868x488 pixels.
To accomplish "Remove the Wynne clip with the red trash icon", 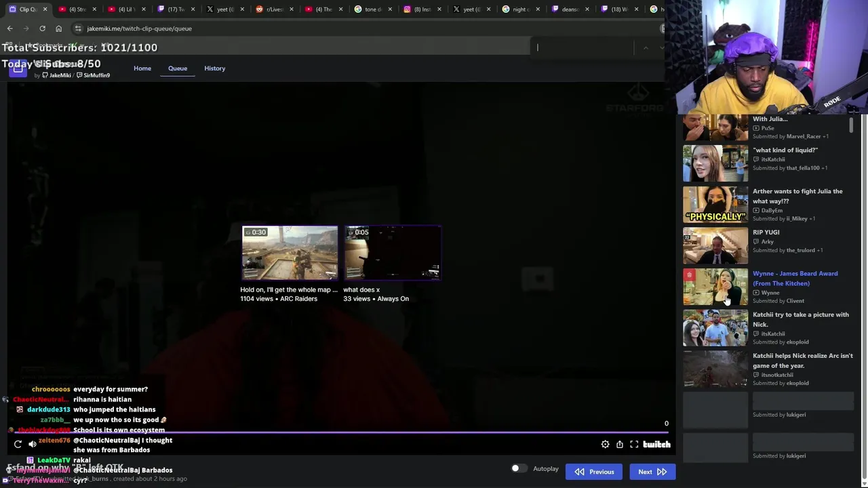I will pos(689,274).
